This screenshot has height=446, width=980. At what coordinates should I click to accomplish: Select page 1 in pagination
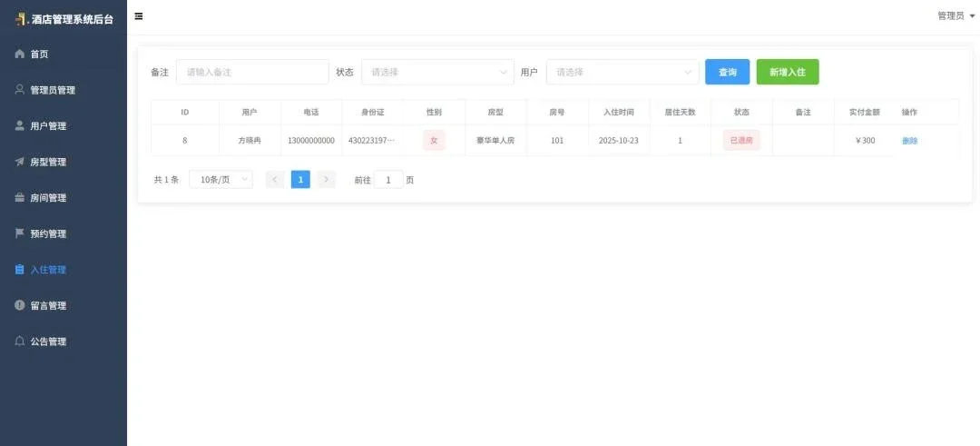[300, 180]
